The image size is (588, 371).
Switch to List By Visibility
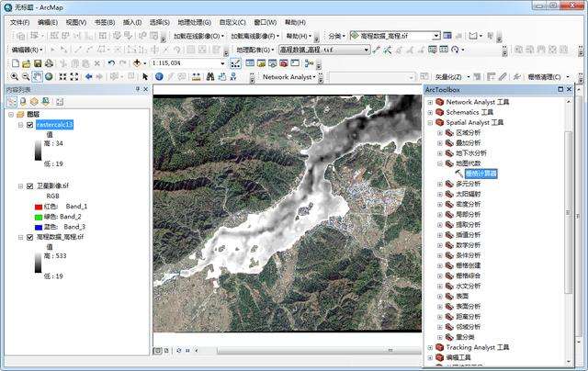[34, 102]
